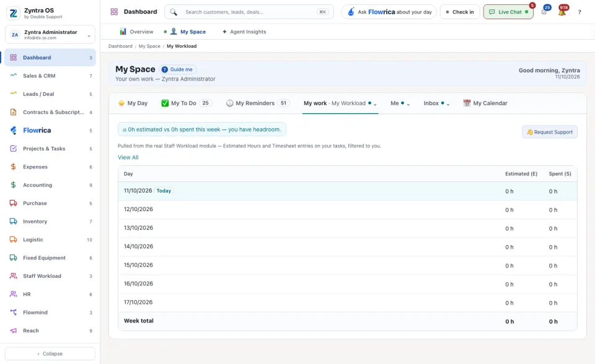
Task: Open Projects & Tasks checkbox icon
Action: coord(13,148)
